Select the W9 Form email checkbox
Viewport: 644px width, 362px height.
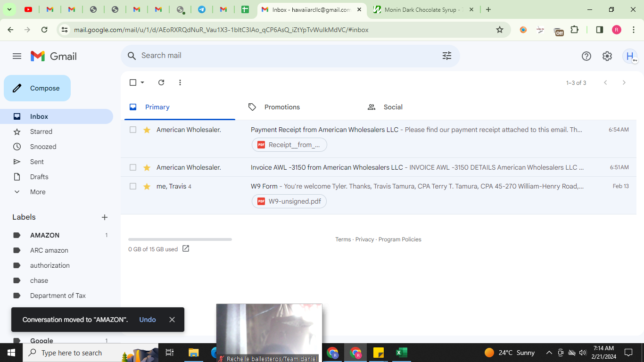coord(133,186)
